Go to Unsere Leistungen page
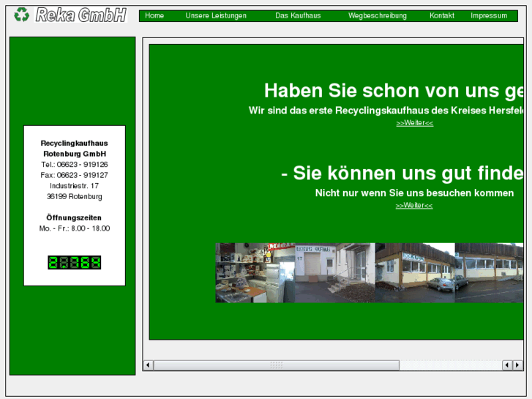Screen dimensions: 532x399 [x=216, y=15]
